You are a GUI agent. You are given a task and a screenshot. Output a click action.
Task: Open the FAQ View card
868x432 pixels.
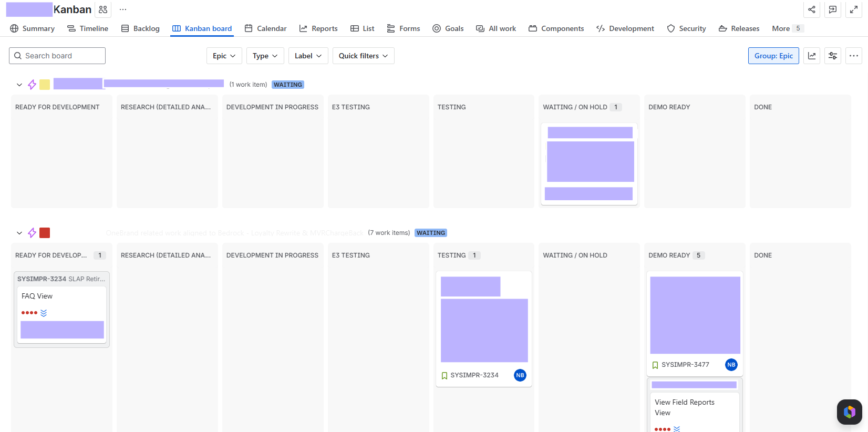click(x=62, y=314)
